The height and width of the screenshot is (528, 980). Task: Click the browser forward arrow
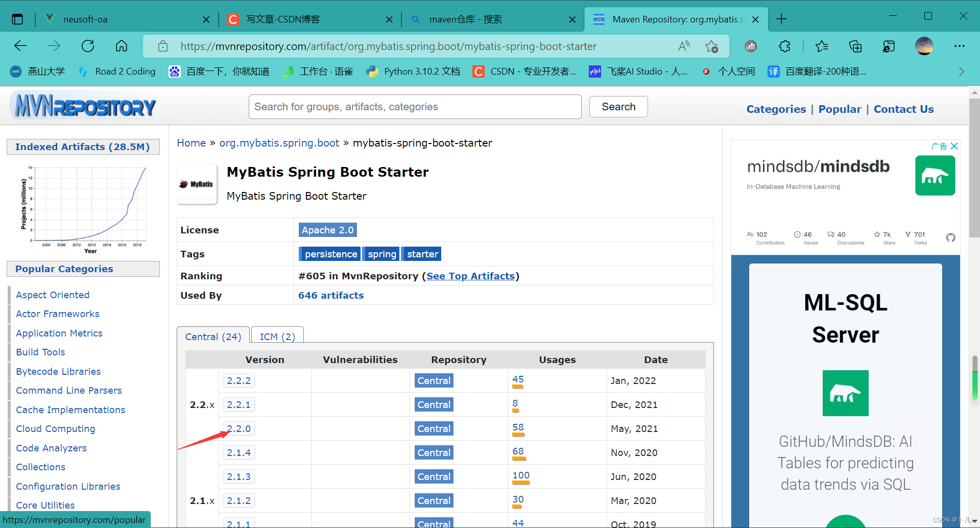[x=54, y=46]
